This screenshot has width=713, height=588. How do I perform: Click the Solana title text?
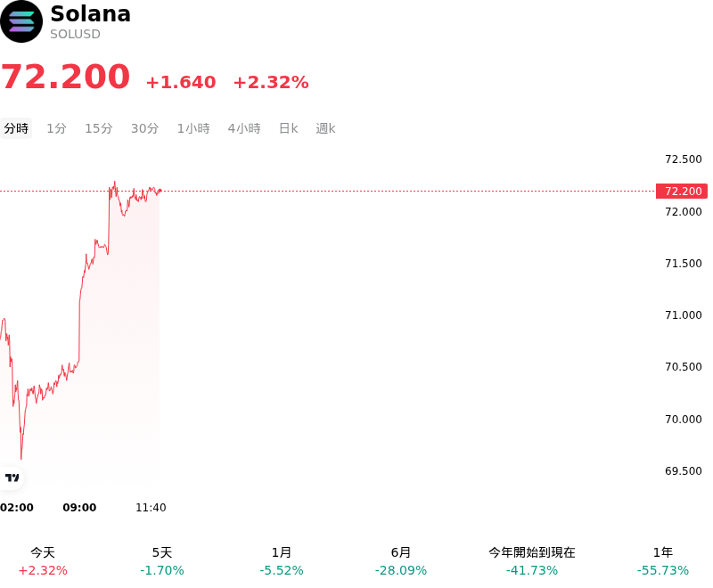(x=91, y=13)
